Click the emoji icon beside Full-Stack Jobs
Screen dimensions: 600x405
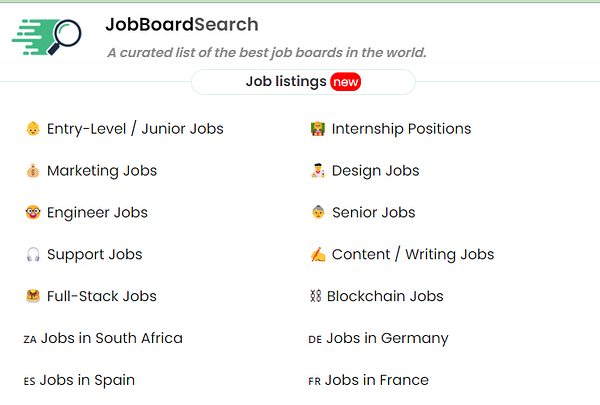(33, 297)
